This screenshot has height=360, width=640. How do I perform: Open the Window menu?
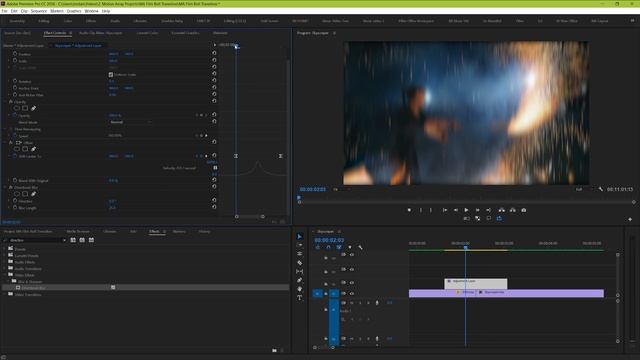pyautogui.click(x=91, y=11)
